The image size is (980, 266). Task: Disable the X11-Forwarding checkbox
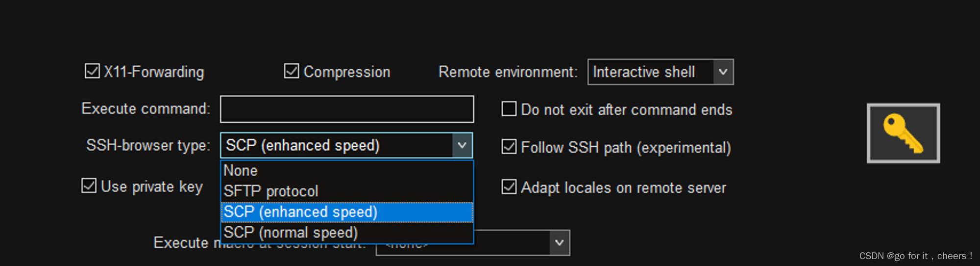pos(92,71)
